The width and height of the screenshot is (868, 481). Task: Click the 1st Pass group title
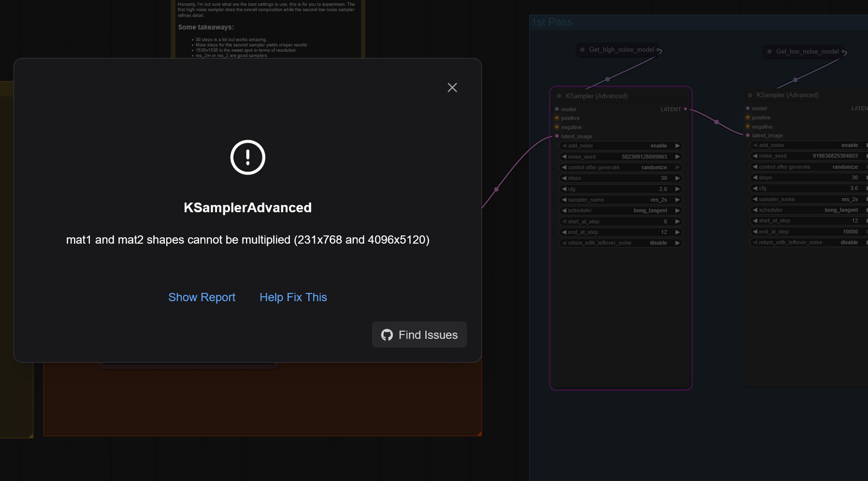coord(552,22)
